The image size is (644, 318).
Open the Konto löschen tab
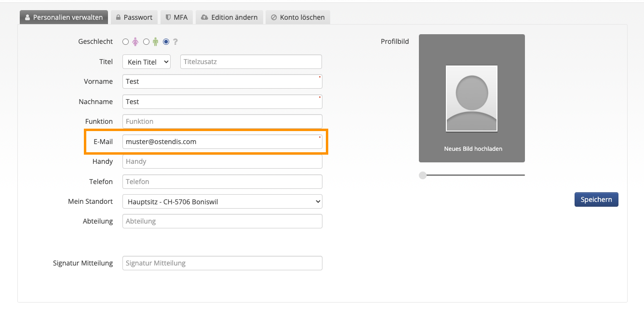click(x=298, y=17)
